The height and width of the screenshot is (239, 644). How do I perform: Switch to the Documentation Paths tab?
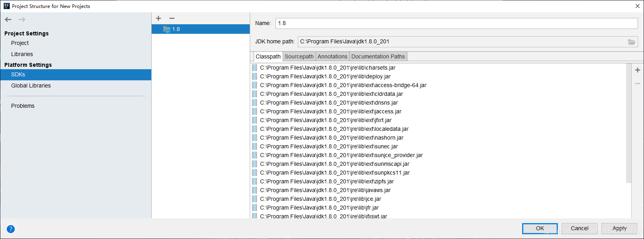(x=378, y=56)
